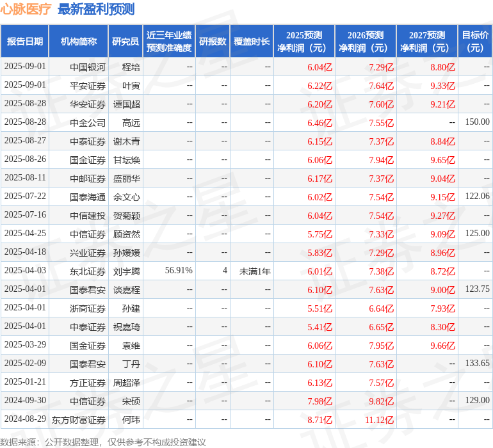Select analyst 谈嘉程
The width and height of the screenshot is (493, 448).
point(126,289)
